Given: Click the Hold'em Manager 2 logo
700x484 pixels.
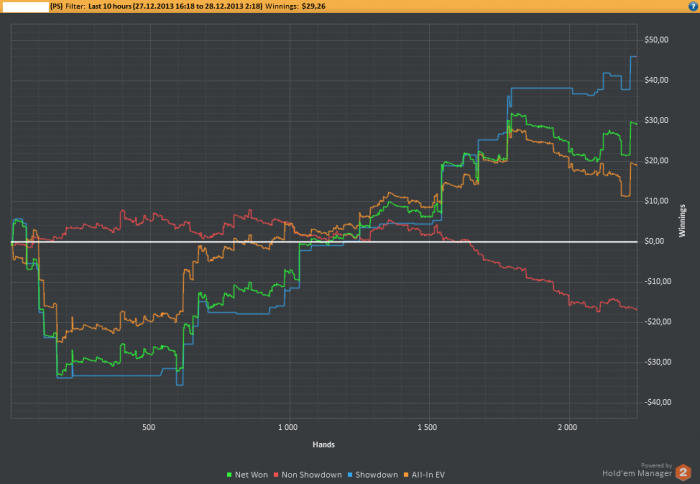Looking at the screenshot, I should [683, 472].
